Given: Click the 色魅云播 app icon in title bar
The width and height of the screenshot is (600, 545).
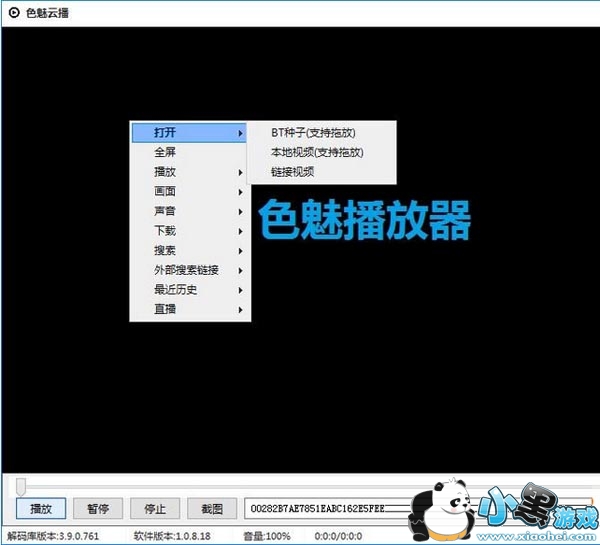Looking at the screenshot, I should tap(14, 13).
